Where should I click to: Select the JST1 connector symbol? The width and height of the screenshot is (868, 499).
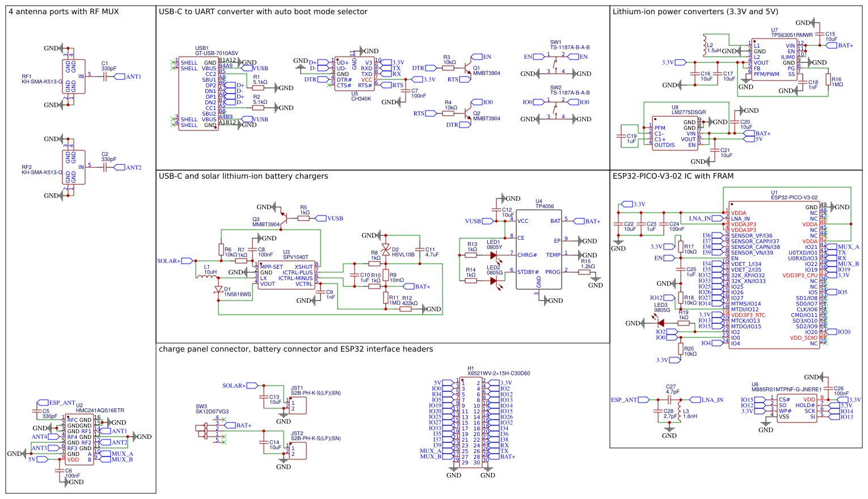[298, 405]
